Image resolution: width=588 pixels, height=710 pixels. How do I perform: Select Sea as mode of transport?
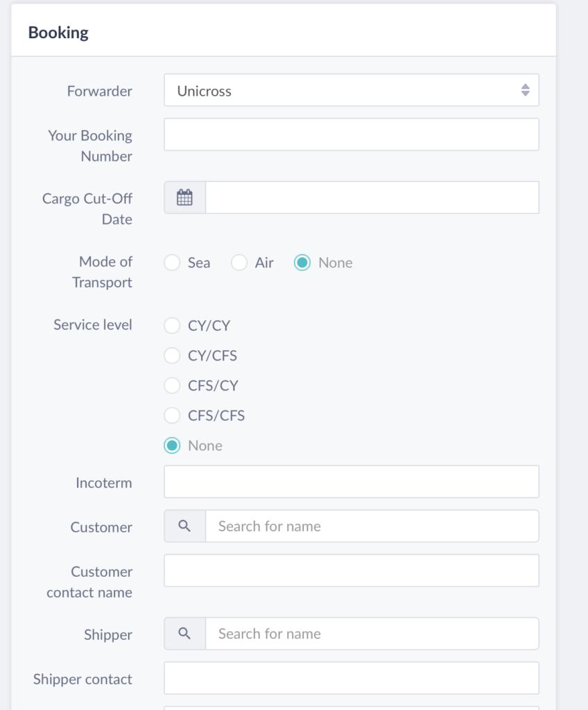pyautogui.click(x=172, y=263)
